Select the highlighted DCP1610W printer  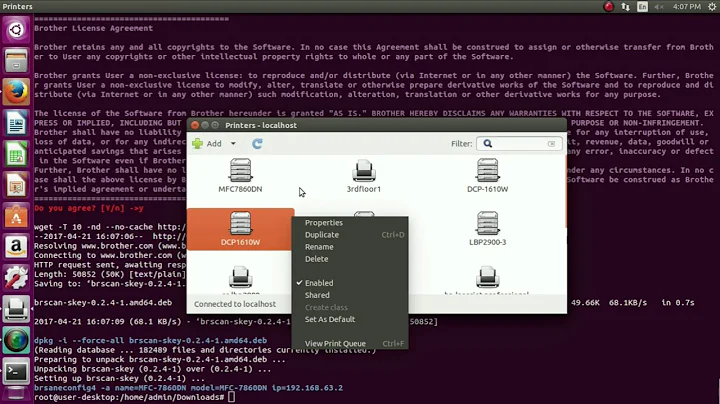tap(240, 229)
